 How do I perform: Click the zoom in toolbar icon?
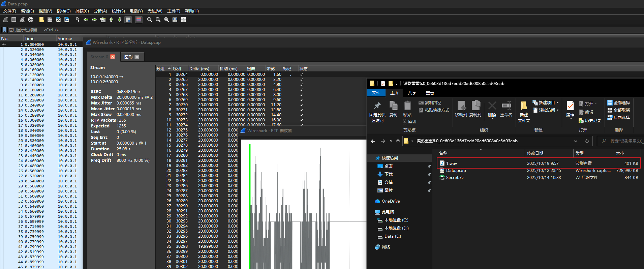(150, 20)
